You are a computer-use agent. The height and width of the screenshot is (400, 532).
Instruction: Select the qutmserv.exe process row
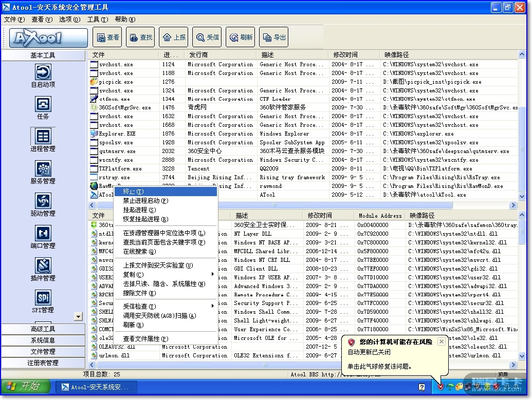304,151
